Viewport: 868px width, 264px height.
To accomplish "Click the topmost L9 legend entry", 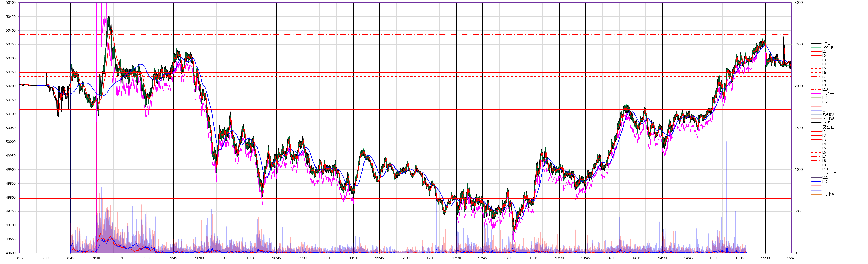I will 824,85.
